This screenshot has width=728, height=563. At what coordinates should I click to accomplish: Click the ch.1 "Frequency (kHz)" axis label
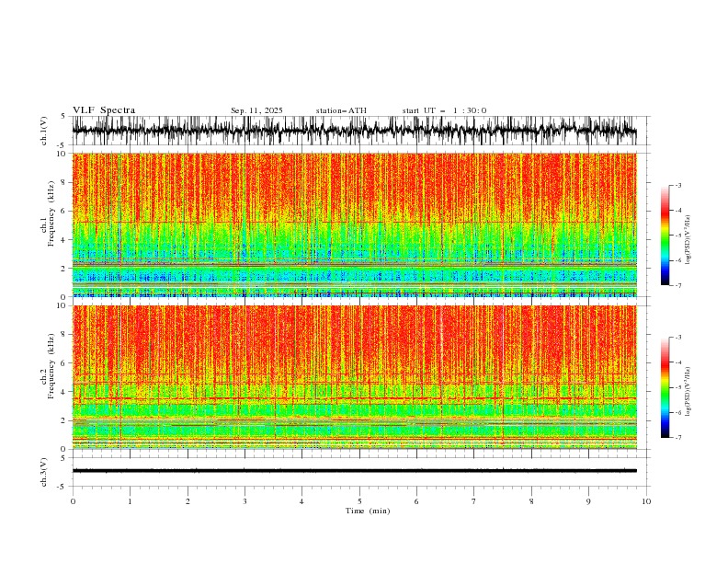click(51, 214)
